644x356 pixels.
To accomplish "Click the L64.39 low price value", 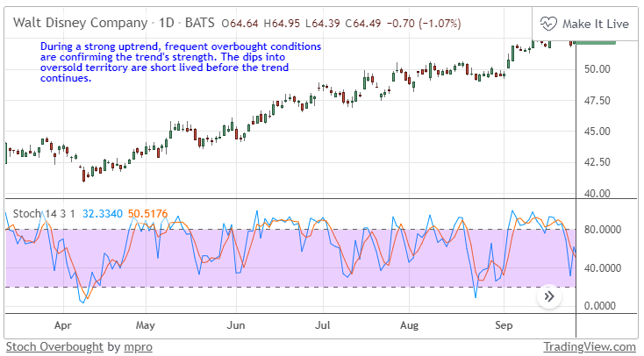I will 322,24.
